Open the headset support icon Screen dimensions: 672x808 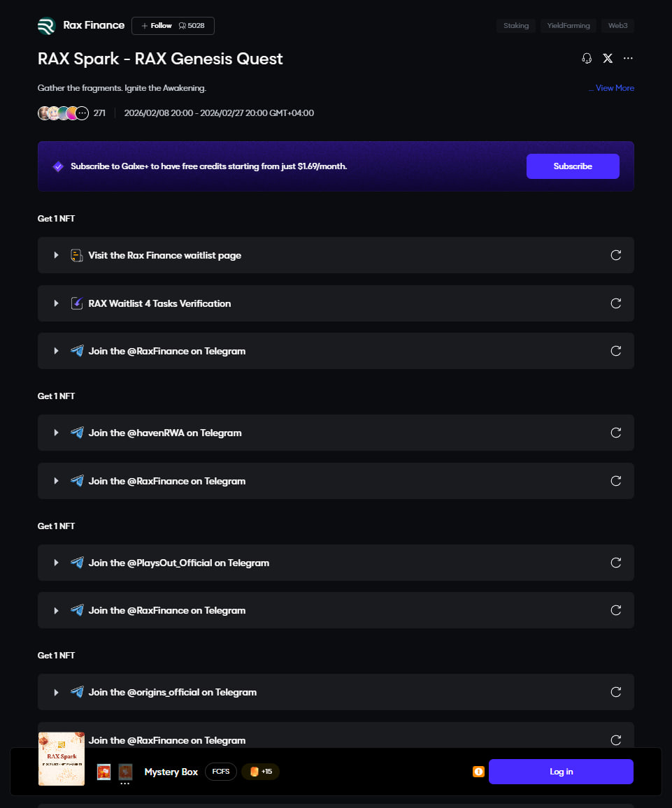point(587,59)
